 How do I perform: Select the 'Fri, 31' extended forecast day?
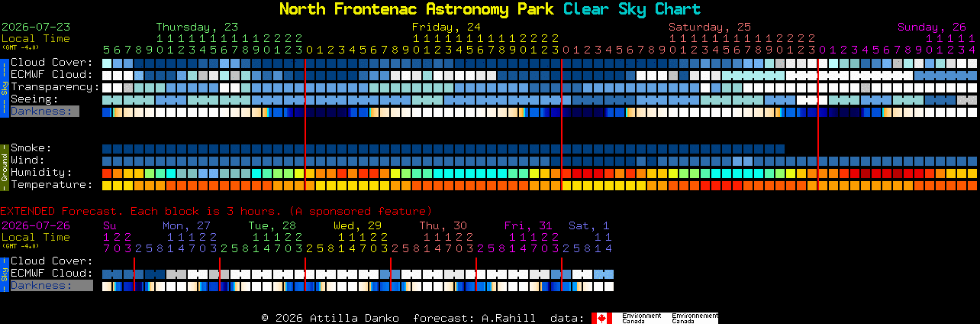527,225
